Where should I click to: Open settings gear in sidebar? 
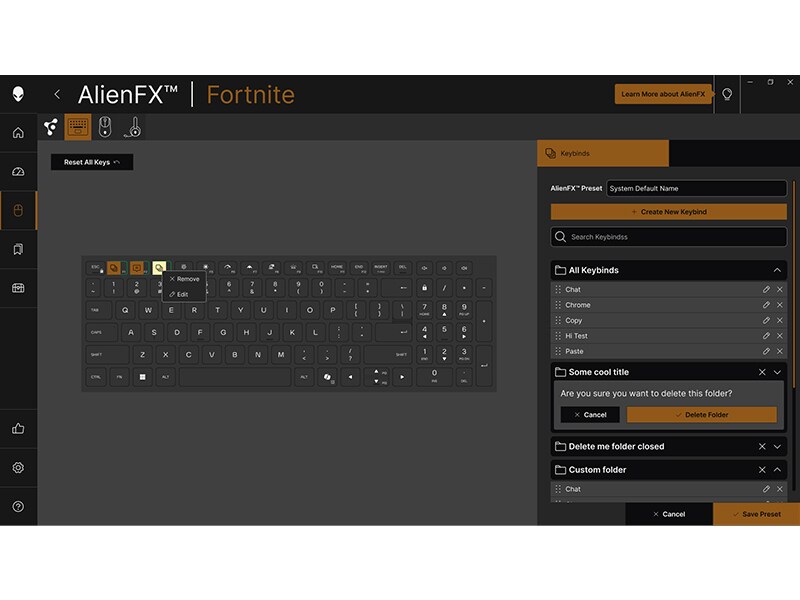18,467
